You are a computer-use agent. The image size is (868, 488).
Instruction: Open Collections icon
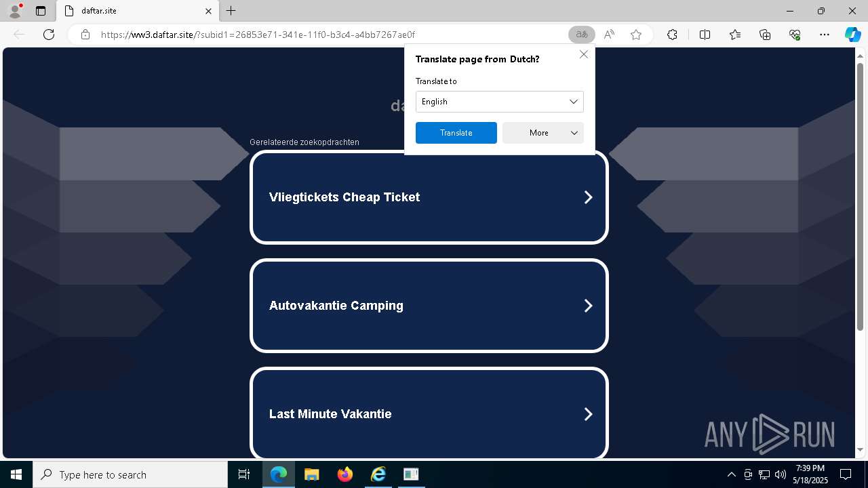(765, 35)
